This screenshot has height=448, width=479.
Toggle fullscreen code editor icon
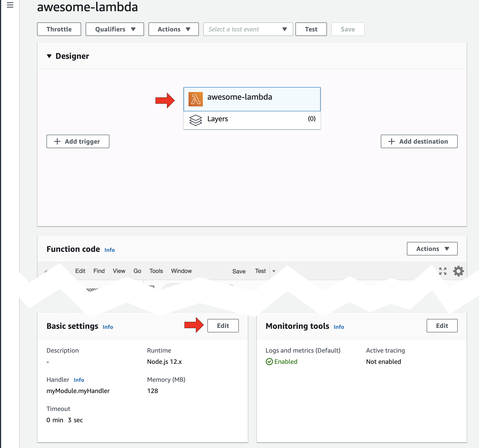[x=443, y=271]
